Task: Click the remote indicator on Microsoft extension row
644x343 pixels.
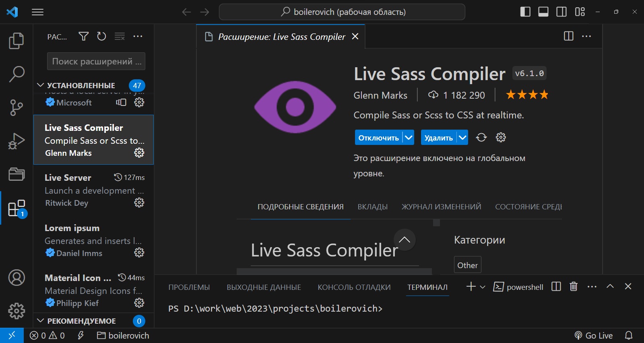Action: (x=121, y=102)
